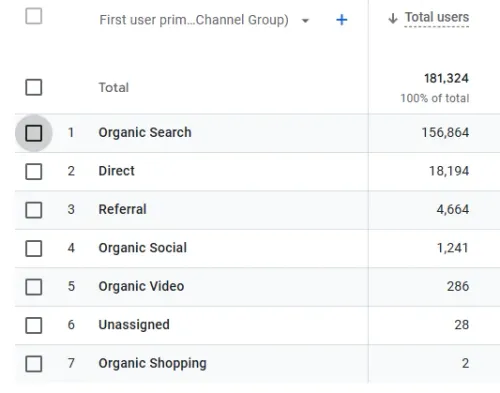500x393 pixels.
Task: Click the Organic Search channel label
Action: [x=145, y=133]
